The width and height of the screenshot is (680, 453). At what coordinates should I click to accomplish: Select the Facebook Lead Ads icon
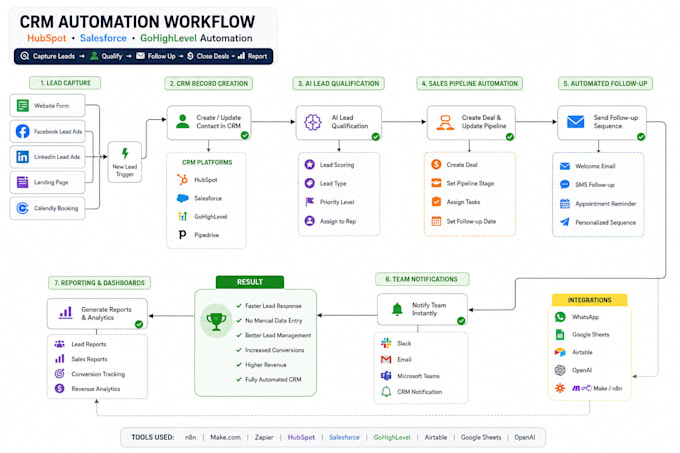pyautogui.click(x=23, y=131)
